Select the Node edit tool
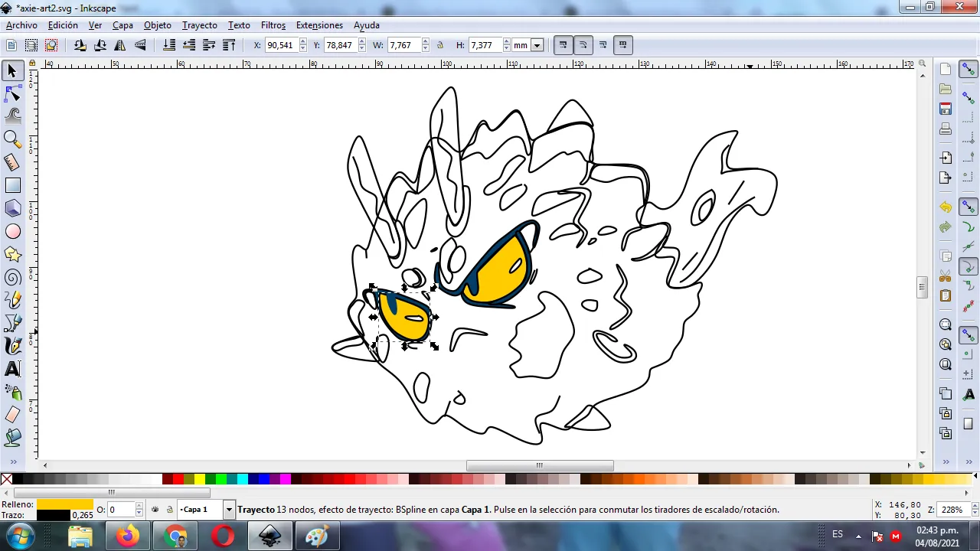 12,93
